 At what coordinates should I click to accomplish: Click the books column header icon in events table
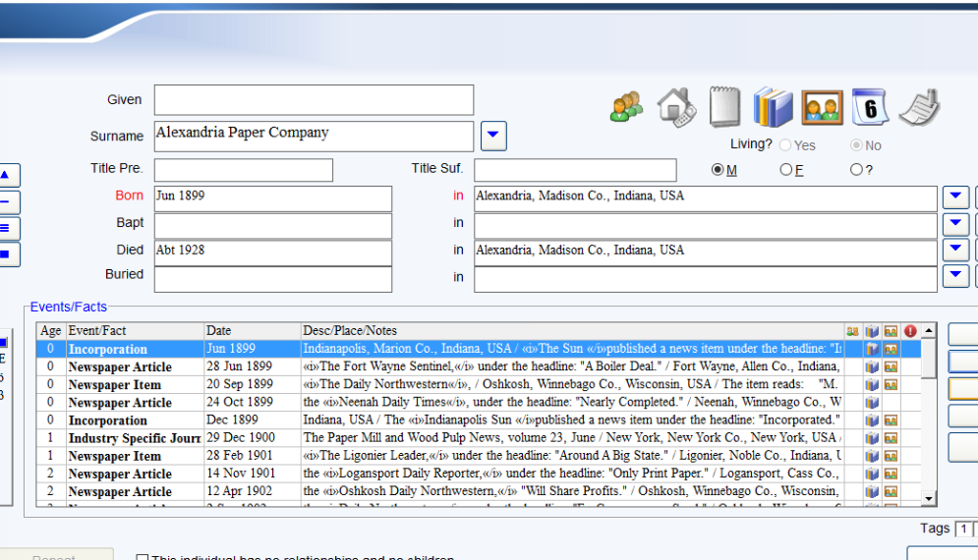tap(872, 331)
